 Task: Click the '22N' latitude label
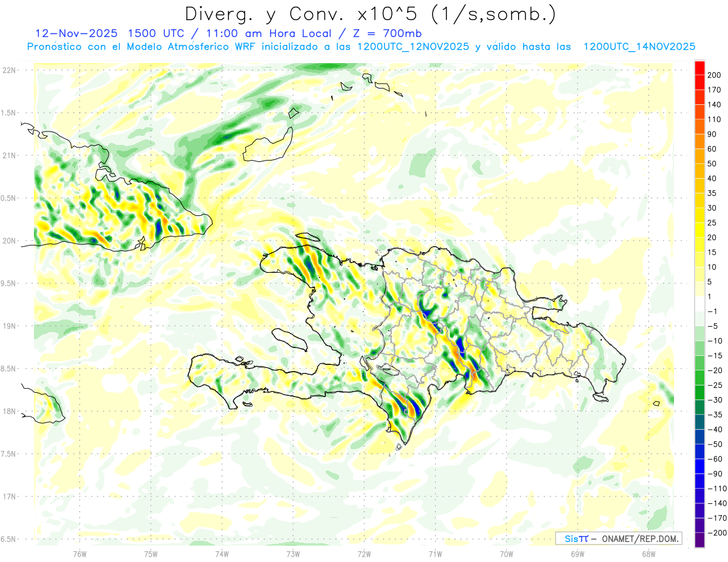pos(8,70)
